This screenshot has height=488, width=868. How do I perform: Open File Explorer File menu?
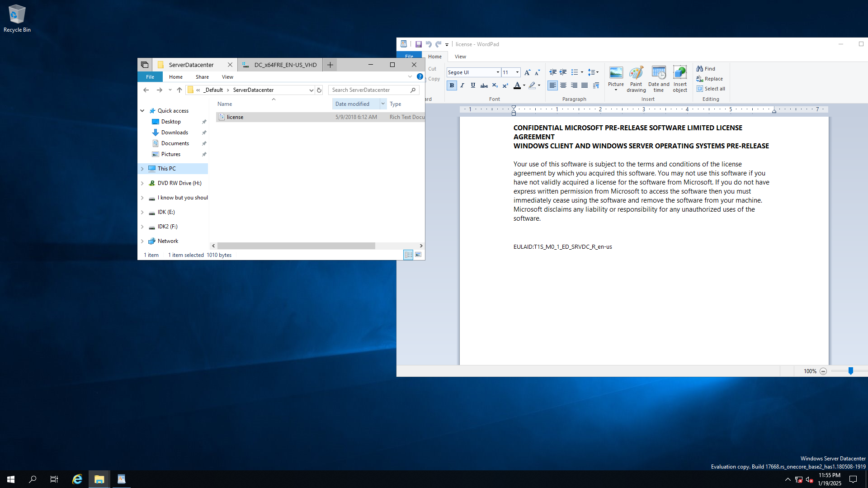coord(150,77)
